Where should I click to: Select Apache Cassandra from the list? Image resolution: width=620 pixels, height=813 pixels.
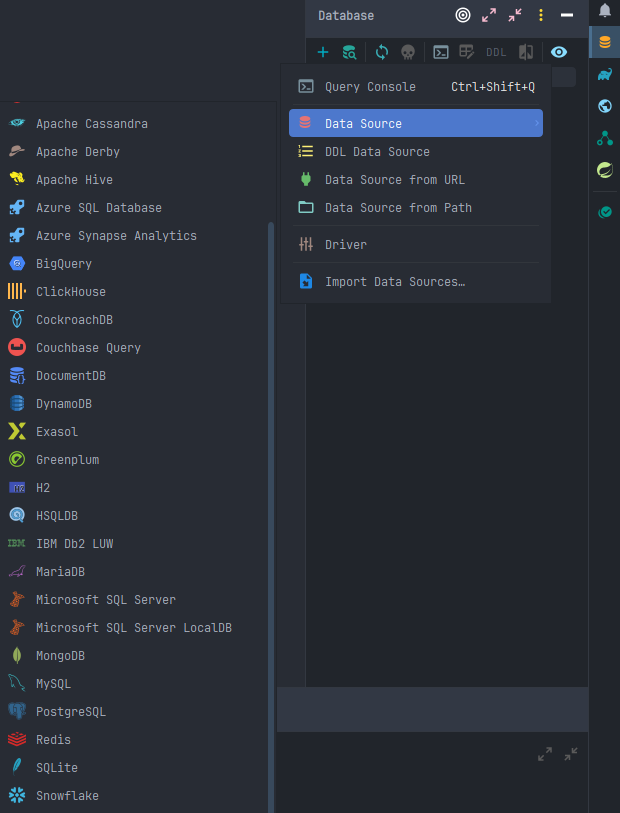click(x=136, y=123)
